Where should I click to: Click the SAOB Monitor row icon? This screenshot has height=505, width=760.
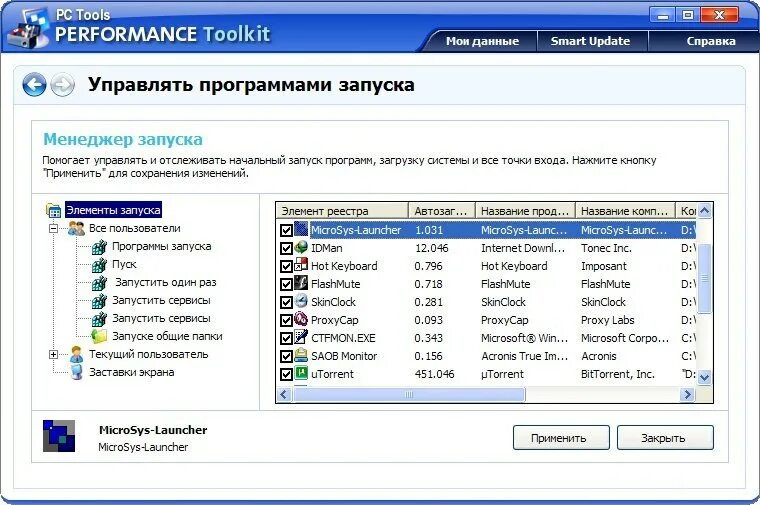(x=301, y=355)
